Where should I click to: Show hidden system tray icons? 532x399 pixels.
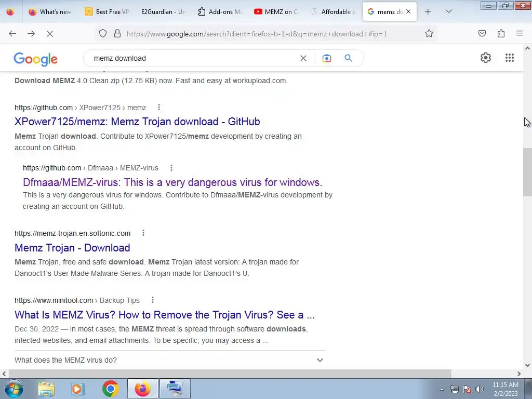(442, 389)
